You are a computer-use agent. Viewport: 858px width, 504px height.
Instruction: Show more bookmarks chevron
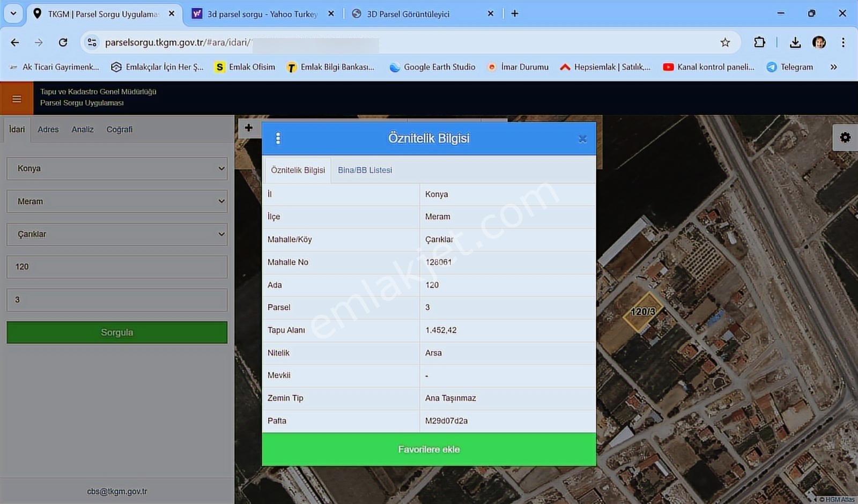click(x=833, y=67)
